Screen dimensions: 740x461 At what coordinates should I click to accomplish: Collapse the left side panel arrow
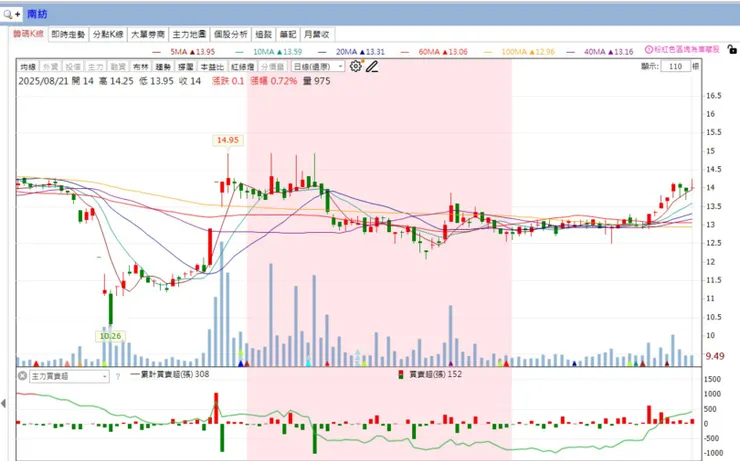point(3,403)
